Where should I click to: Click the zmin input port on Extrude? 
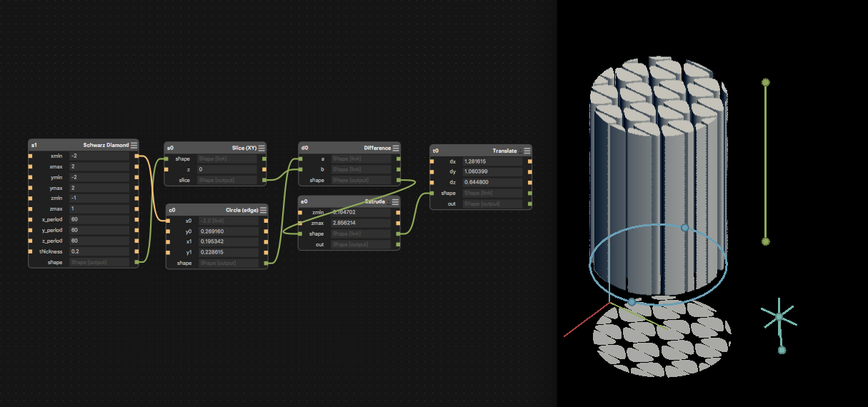(x=300, y=212)
